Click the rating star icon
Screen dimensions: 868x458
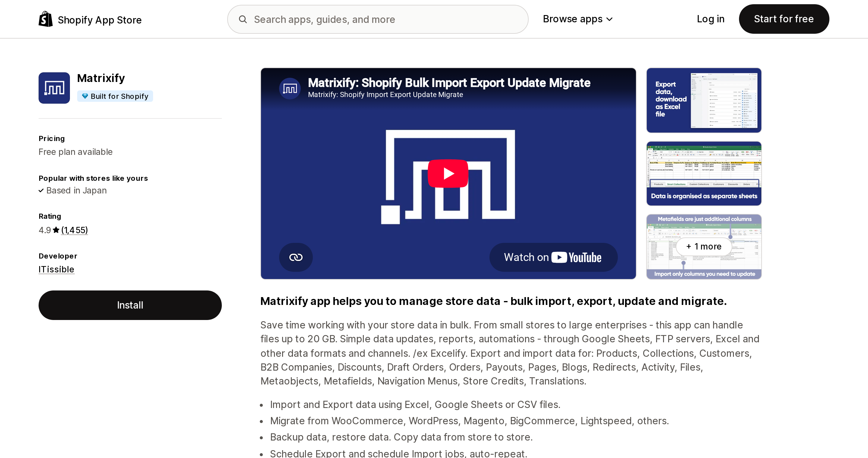click(56, 230)
